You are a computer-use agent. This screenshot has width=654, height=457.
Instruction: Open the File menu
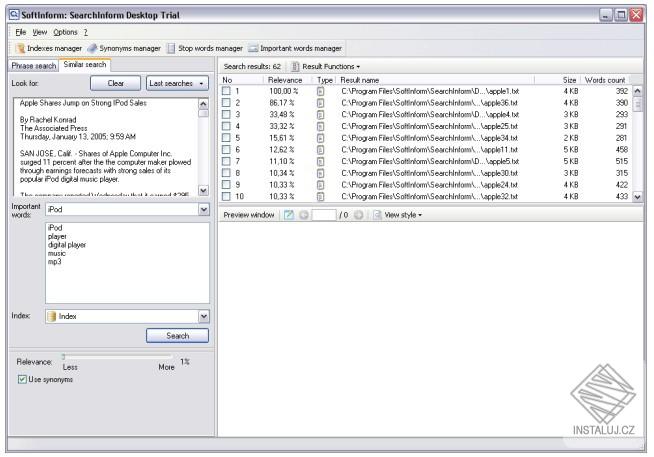21,32
